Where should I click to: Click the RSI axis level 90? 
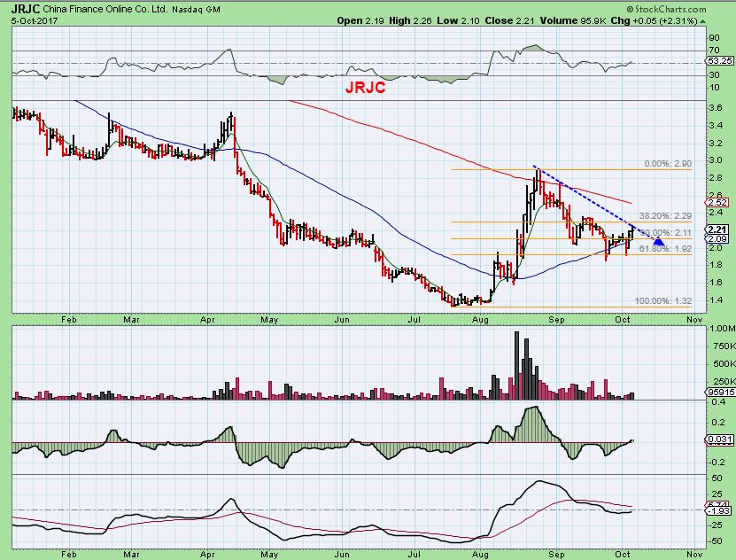(x=714, y=38)
